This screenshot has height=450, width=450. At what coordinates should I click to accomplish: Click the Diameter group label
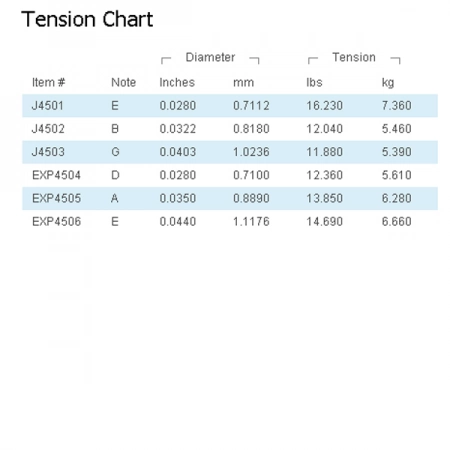point(210,57)
